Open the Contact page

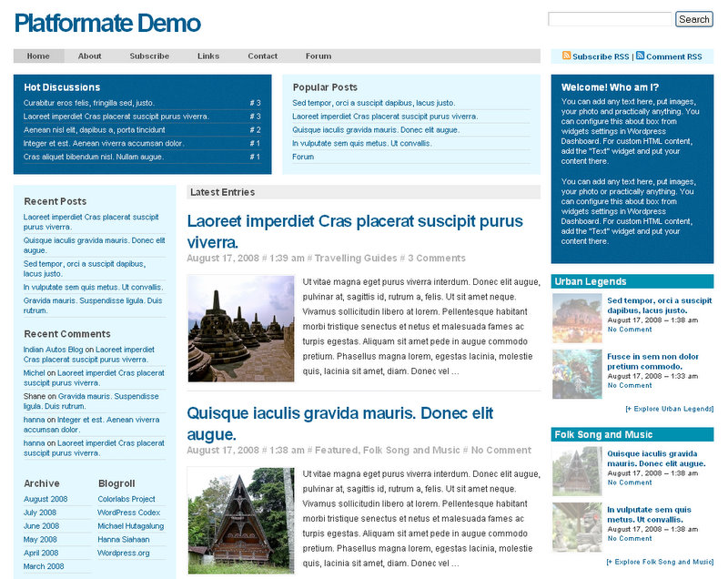263,56
